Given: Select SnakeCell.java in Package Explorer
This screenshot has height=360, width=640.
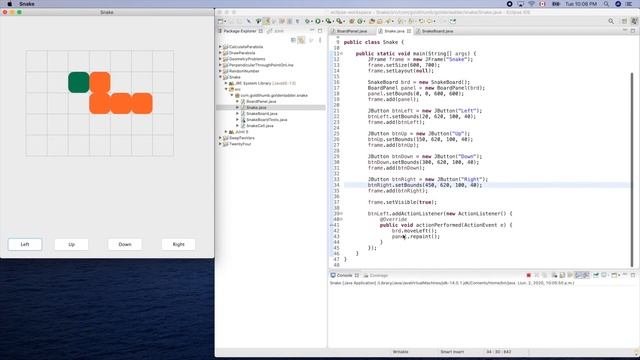Looking at the screenshot, I should click(x=260, y=126).
